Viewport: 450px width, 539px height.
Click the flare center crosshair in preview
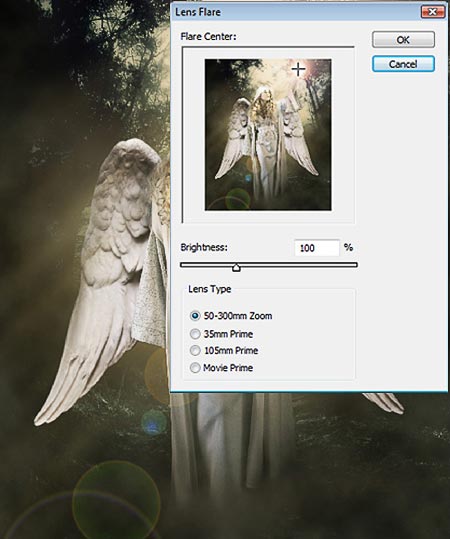[x=298, y=69]
